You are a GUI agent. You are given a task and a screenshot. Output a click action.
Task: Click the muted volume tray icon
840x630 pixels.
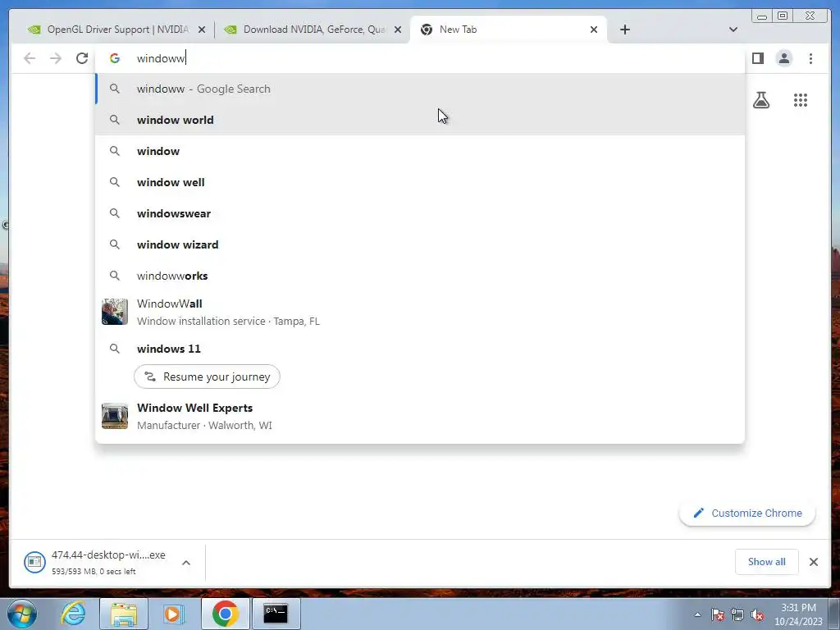click(757, 615)
